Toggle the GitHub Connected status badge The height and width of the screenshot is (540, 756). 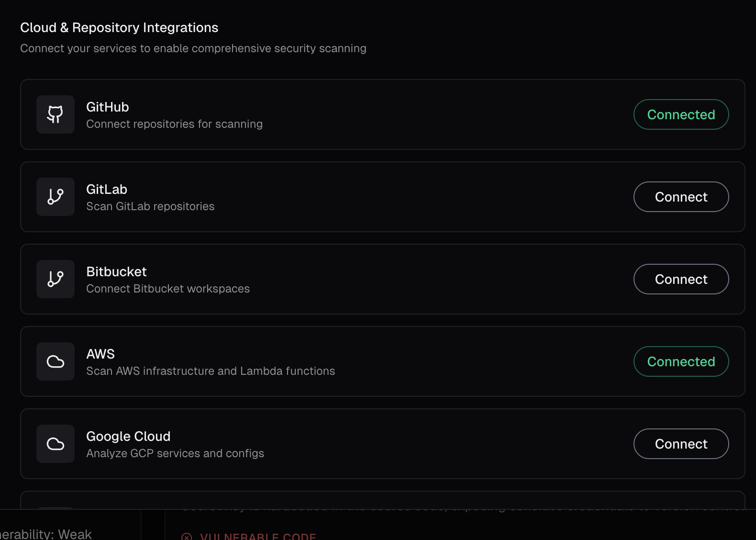tap(681, 114)
